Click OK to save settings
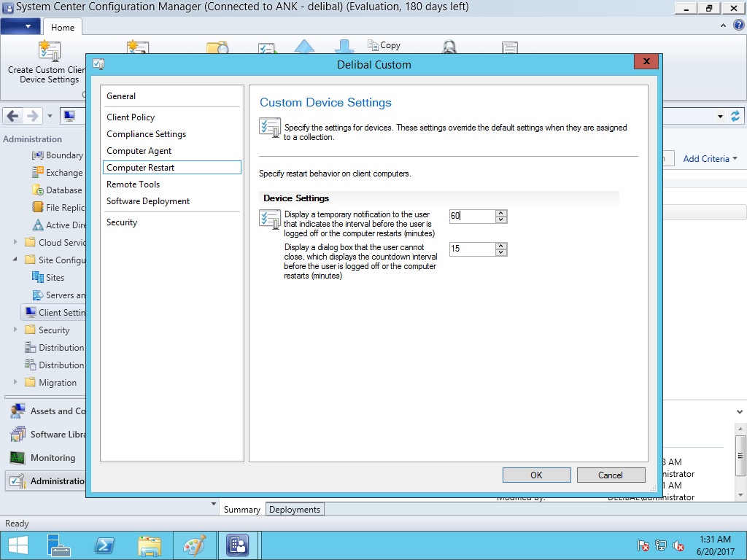This screenshot has height=560, width=747. [536, 475]
